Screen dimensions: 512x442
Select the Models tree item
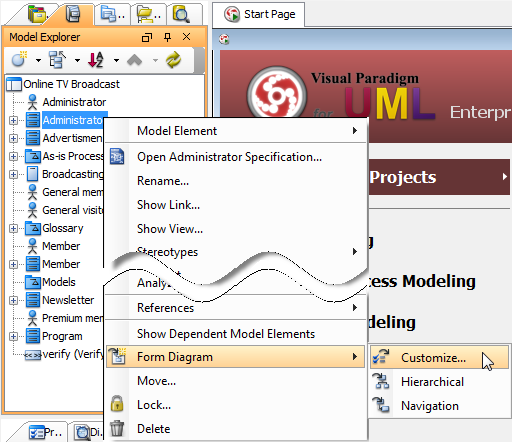point(59,282)
